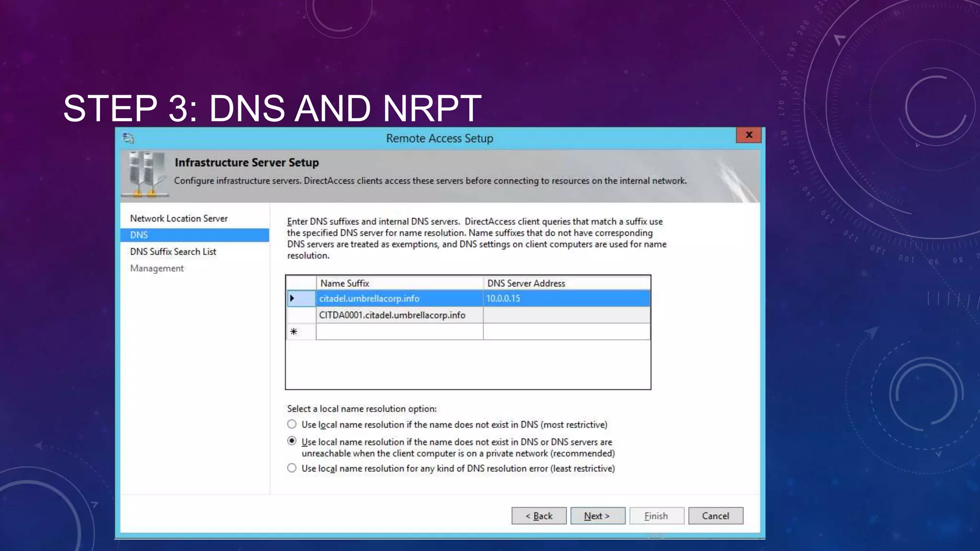Select most restrictive local name resolution option

pyautogui.click(x=291, y=424)
